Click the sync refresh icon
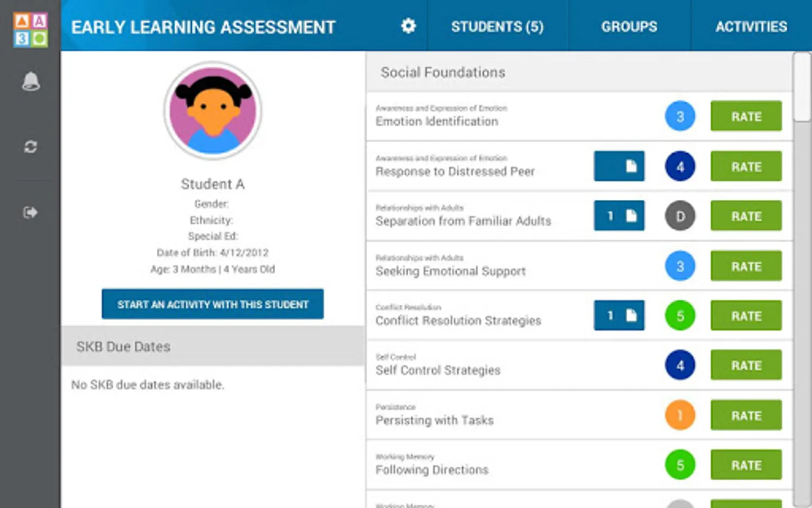The image size is (812, 508). tap(30, 147)
